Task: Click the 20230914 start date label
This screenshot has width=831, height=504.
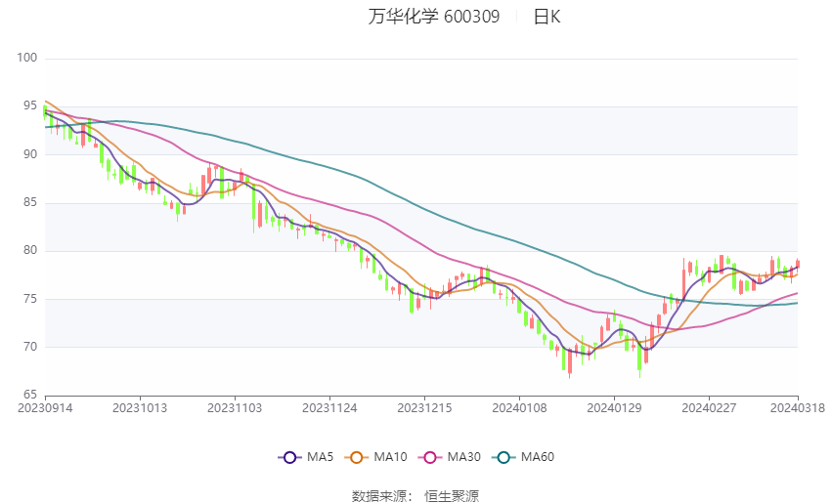Action: tap(45, 407)
